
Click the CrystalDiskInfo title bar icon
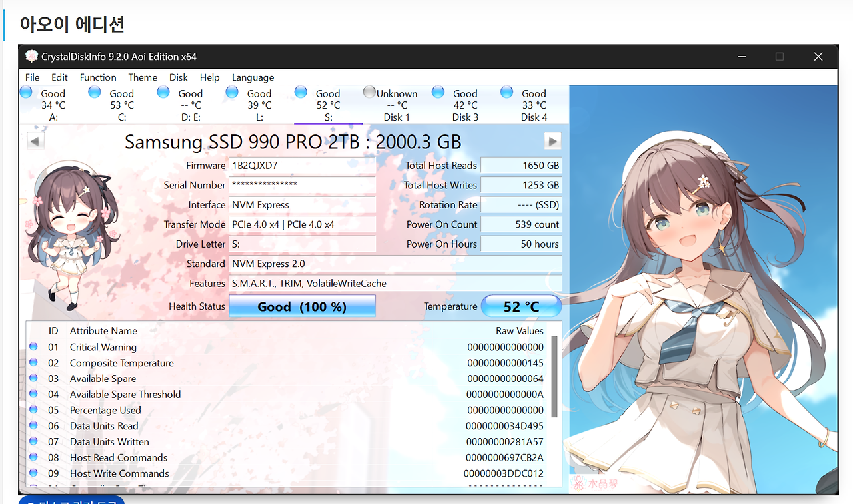click(31, 57)
